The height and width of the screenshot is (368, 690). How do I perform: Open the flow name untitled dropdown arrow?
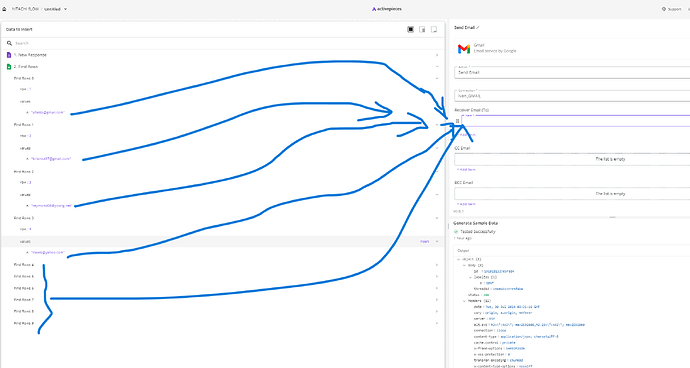[x=66, y=9]
